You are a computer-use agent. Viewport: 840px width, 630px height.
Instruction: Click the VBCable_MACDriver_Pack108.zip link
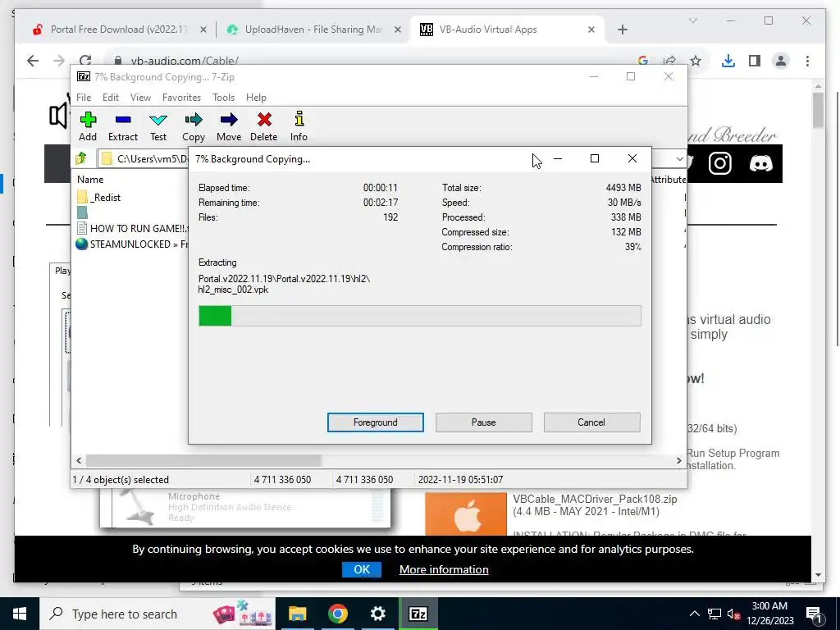click(x=595, y=499)
